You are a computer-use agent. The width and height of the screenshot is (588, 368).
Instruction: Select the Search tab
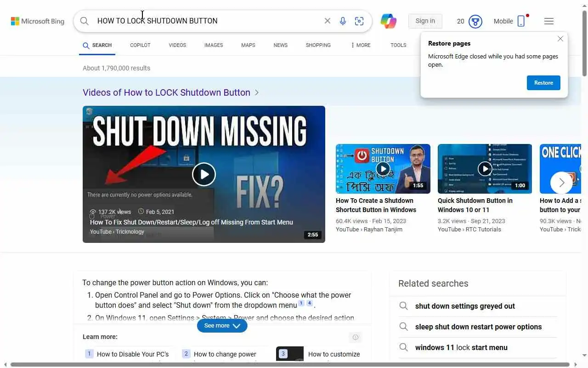97,45
